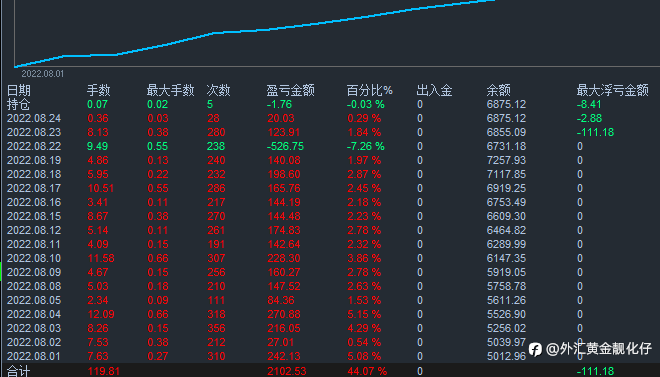Click balance value 6855.09
Screen dimensions: 660x377
[506, 132]
